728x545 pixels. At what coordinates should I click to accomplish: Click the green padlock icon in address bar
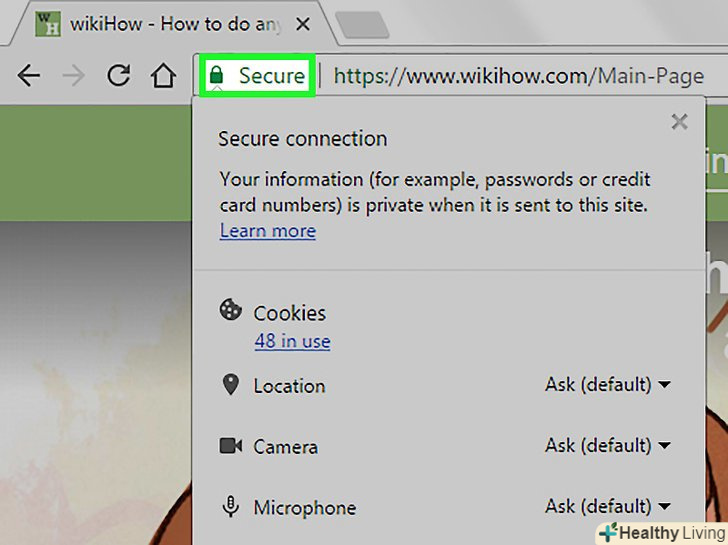click(x=216, y=75)
